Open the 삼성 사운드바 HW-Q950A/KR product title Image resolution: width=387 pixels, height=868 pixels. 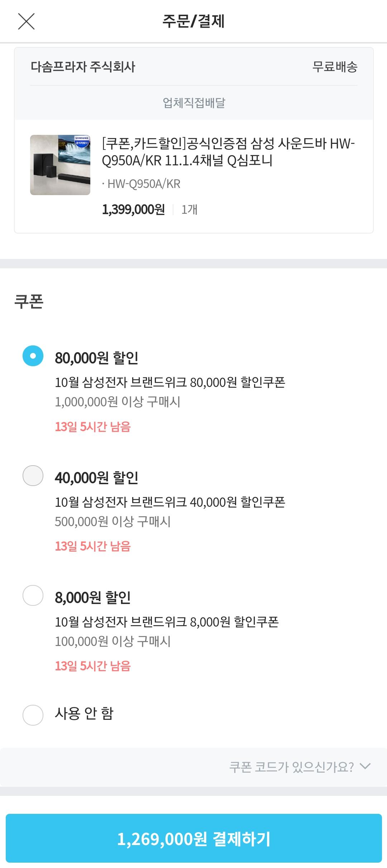click(228, 152)
